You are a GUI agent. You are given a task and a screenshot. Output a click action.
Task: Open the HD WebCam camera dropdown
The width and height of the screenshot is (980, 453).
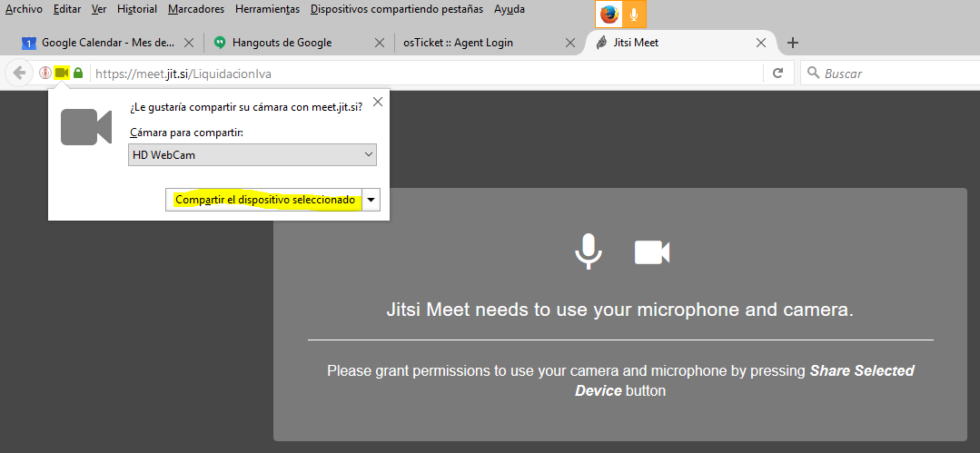(252, 155)
